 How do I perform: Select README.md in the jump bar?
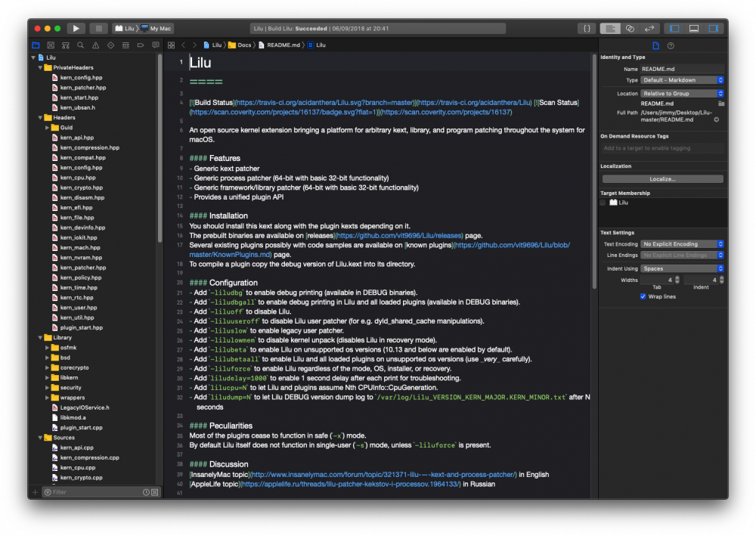279,45
